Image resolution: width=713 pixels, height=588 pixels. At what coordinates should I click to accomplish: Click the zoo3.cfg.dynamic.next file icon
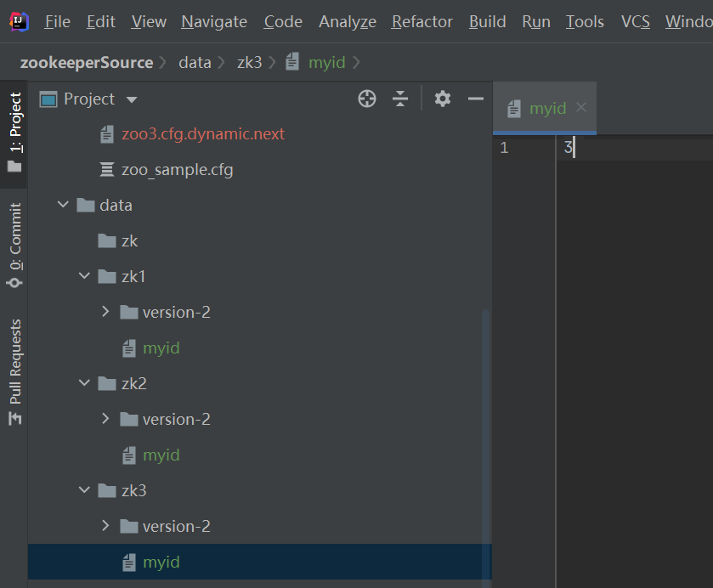click(x=107, y=134)
